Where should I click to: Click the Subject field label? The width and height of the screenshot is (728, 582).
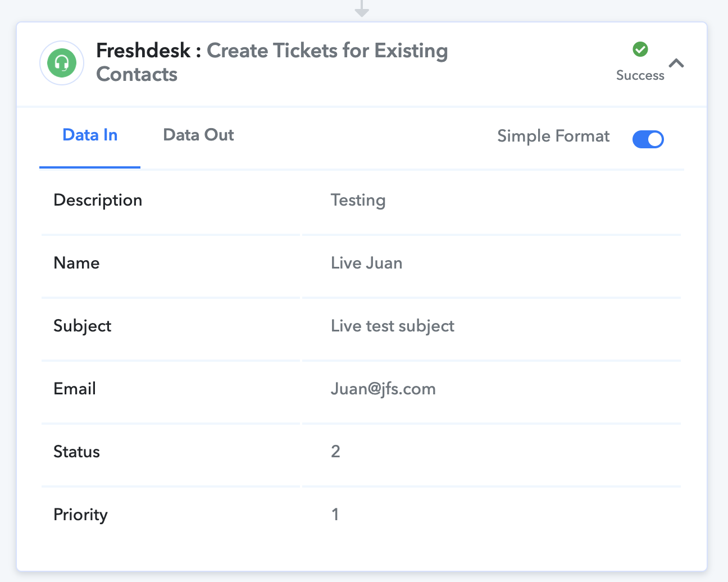[83, 326]
